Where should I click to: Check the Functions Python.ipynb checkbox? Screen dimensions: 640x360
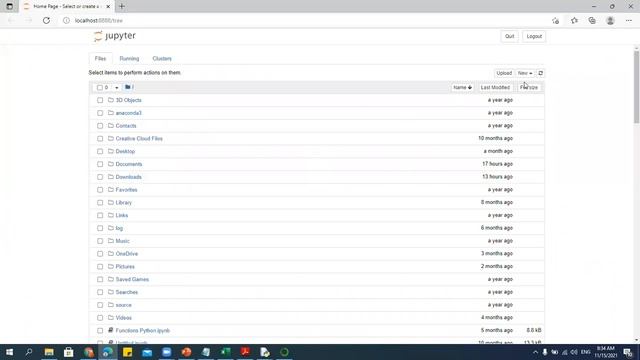(x=100, y=331)
